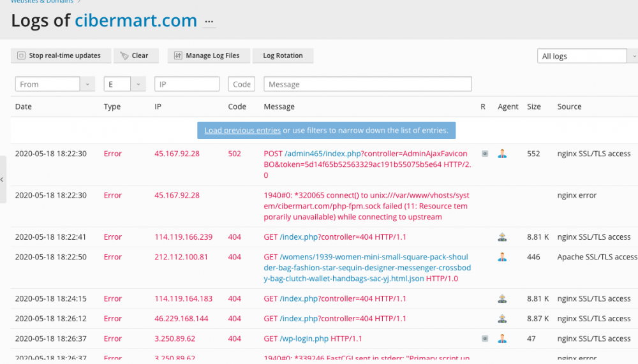Select IP address 114.119.166.239
The image size is (638, 364).
[x=184, y=237]
